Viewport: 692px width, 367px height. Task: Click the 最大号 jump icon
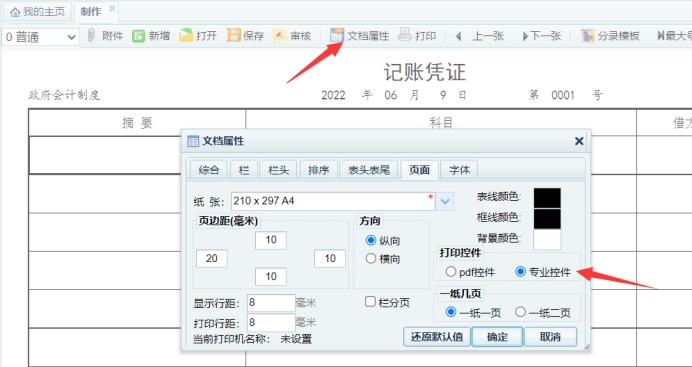coord(661,36)
